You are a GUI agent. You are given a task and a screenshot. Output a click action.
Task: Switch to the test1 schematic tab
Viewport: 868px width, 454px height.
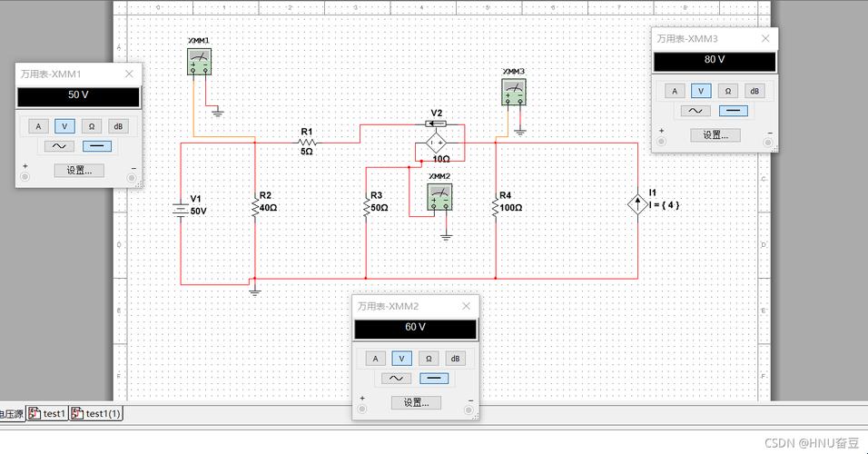[47, 413]
